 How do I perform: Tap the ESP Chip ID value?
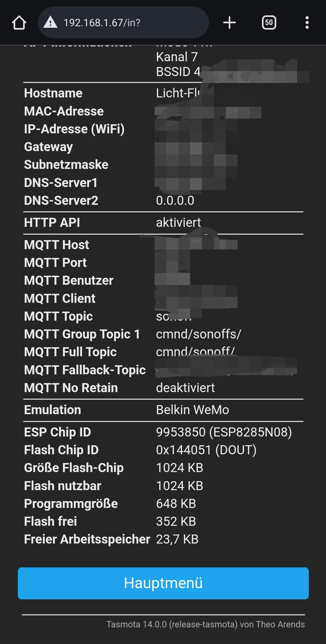click(224, 432)
